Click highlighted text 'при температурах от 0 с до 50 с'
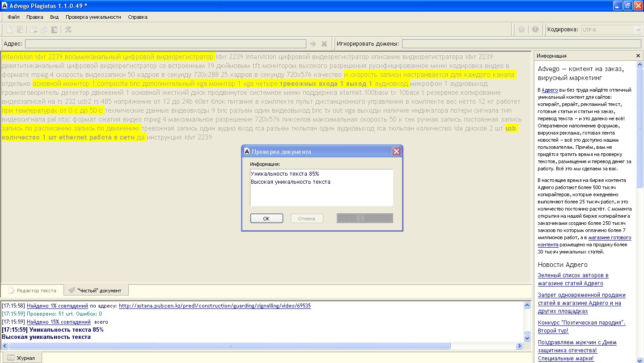644x363 pixels. coord(52,110)
